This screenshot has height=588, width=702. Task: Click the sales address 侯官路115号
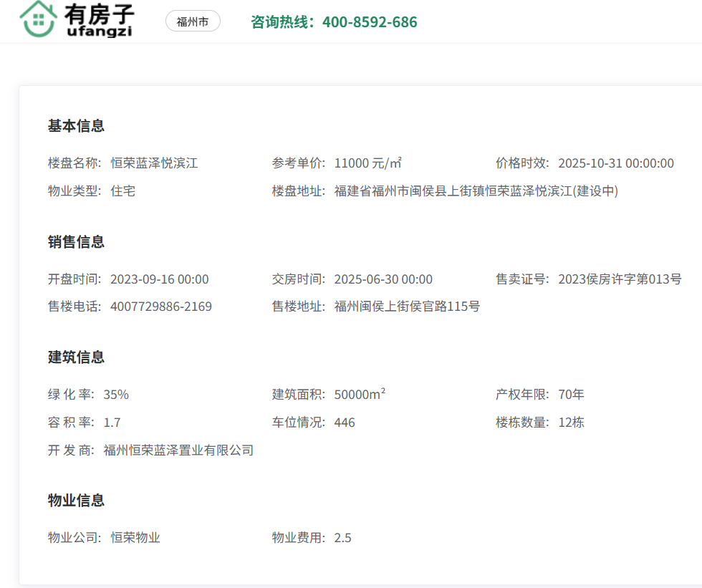(x=407, y=307)
